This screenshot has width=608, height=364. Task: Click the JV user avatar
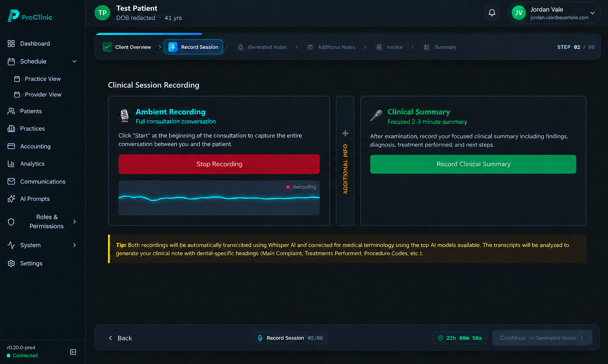coord(519,13)
